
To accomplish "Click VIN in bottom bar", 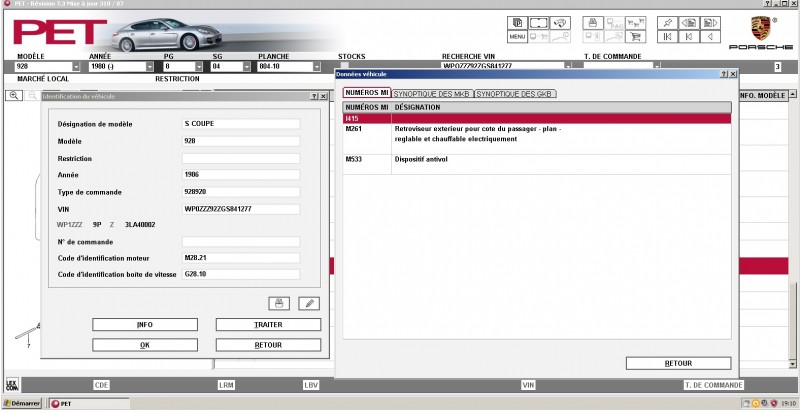I will pyautogui.click(x=528, y=385).
